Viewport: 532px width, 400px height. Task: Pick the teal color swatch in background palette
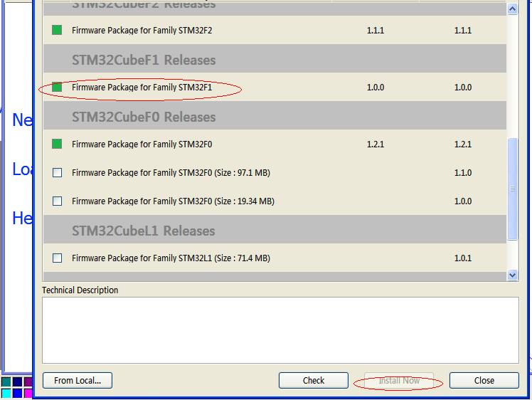[6, 382]
